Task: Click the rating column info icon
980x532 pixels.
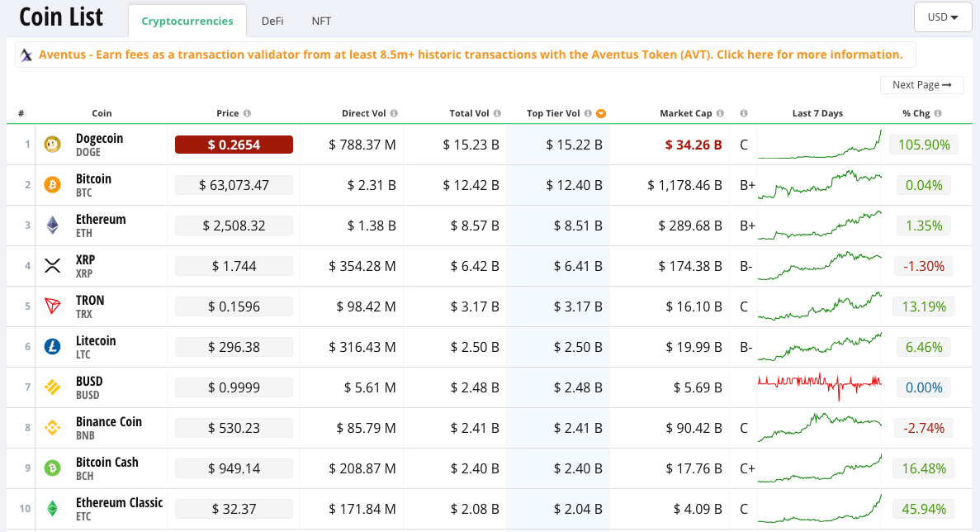Action: click(743, 113)
